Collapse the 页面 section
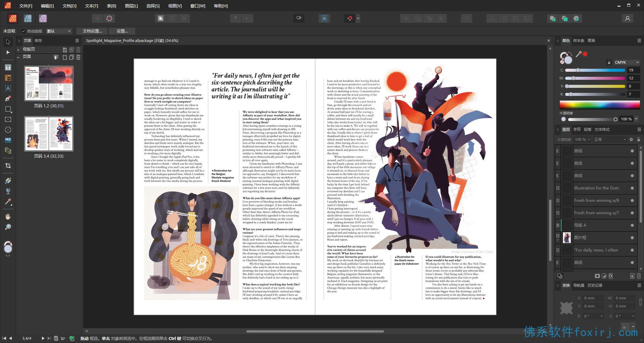 (x=18, y=57)
